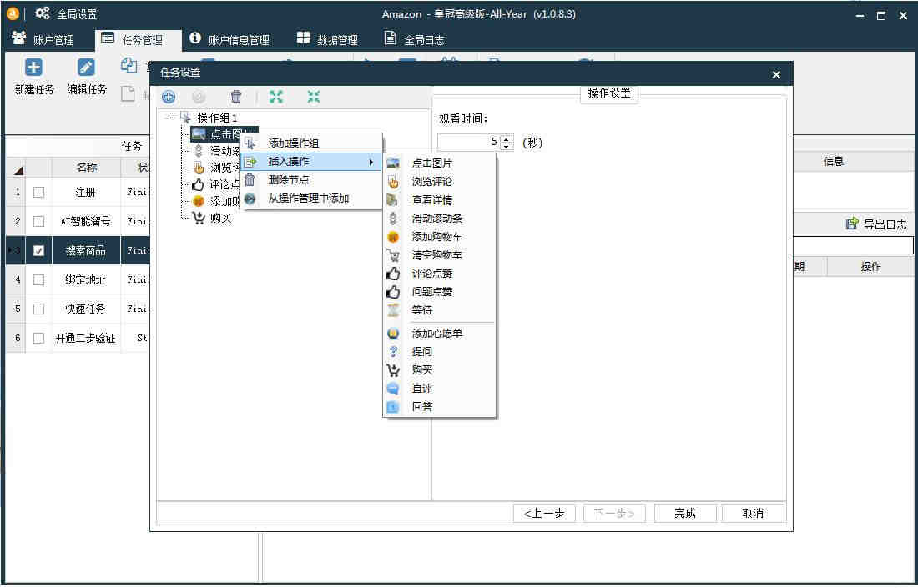This screenshot has height=588, width=918.
Task: Click the 开通二步验证 task name cell
Action: click(86, 338)
